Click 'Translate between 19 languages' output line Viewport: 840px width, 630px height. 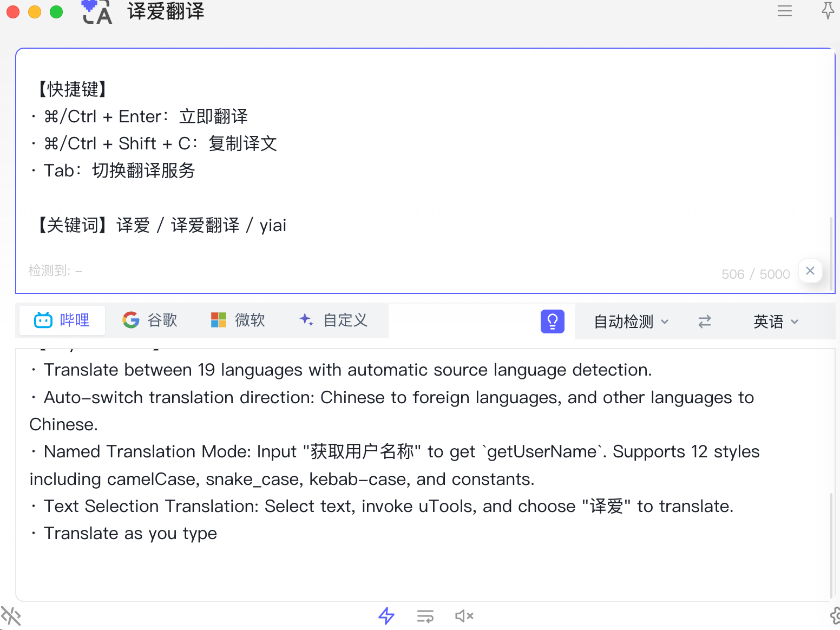coord(341,370)
